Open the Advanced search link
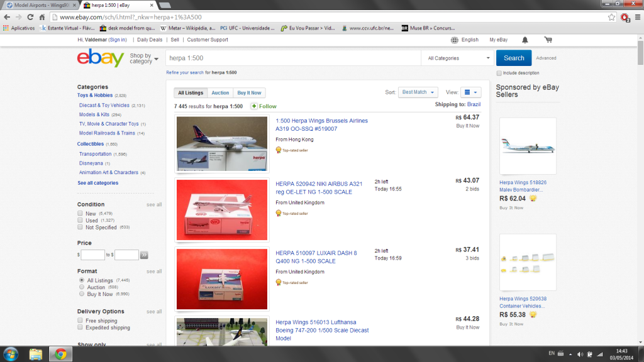This screenshot has height=362, width=644. [x=546, y=58]
